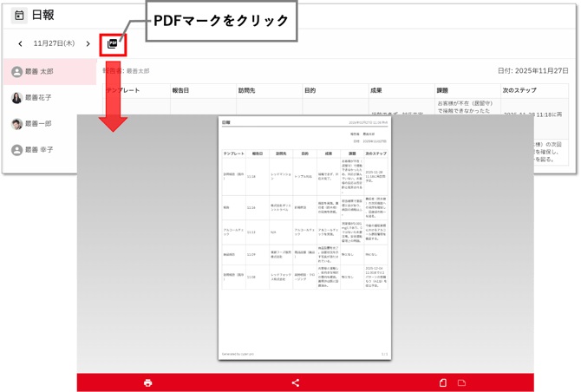Switch to landscape page orientation icon
This screenshot has width=581, height=392.
click(462, 382)
